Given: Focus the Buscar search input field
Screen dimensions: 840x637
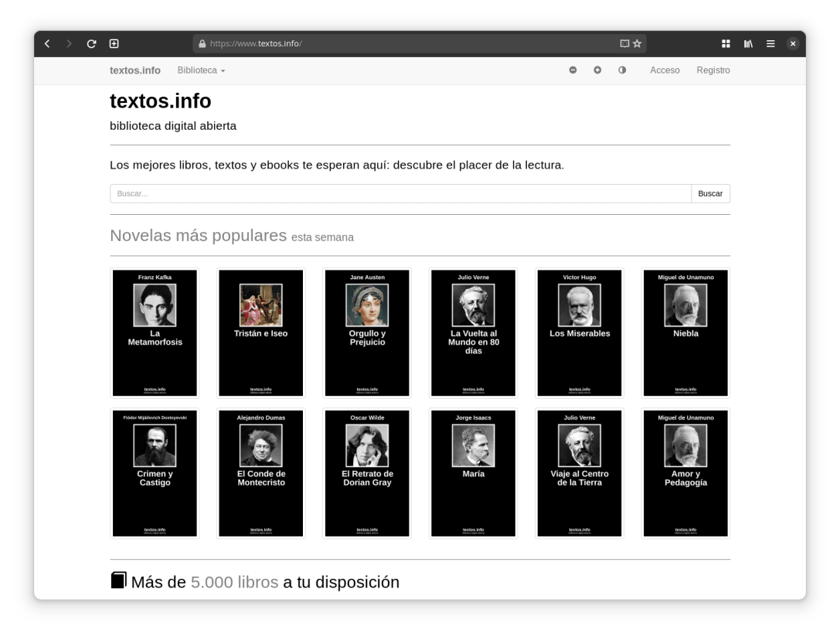Looking at the screenshot, I should point(401,193).
